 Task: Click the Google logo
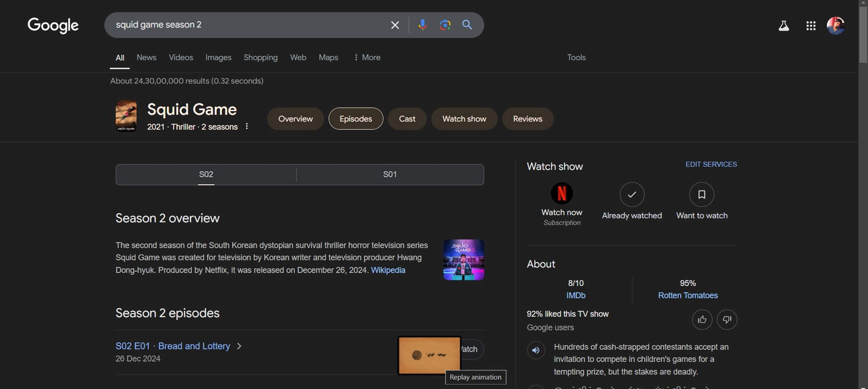[53, 25]
